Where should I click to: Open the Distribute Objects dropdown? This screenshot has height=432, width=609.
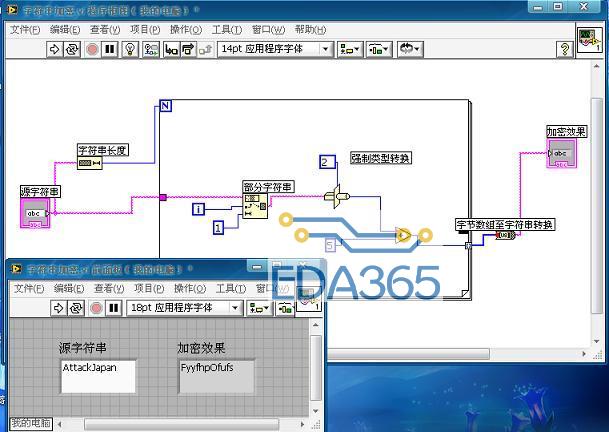pyautogui.click(x=379, y=49)
